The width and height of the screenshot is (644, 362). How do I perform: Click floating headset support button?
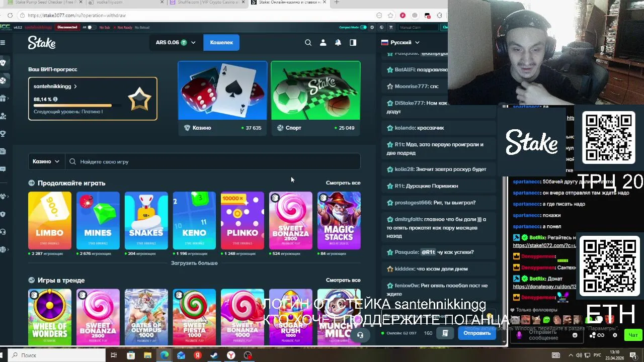tap(360, 335)
